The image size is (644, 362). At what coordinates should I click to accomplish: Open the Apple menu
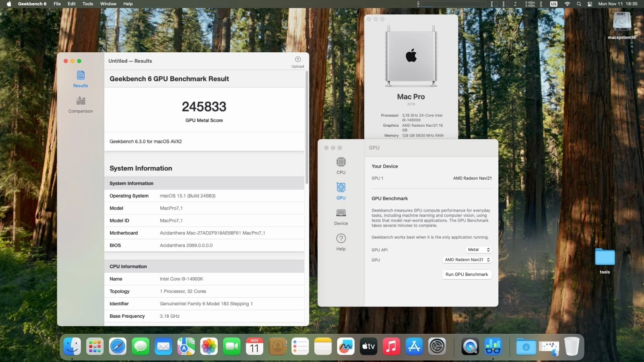9,4
